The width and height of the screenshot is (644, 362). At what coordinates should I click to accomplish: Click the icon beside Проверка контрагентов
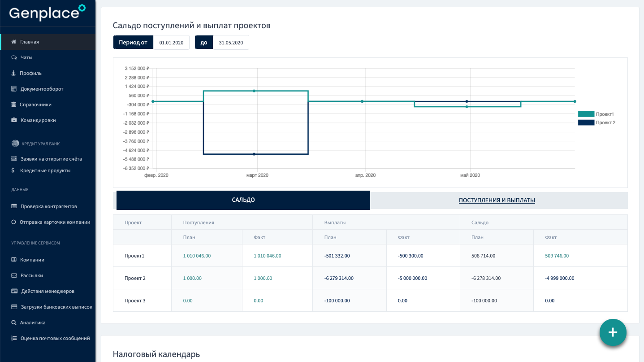click(14, 206)
